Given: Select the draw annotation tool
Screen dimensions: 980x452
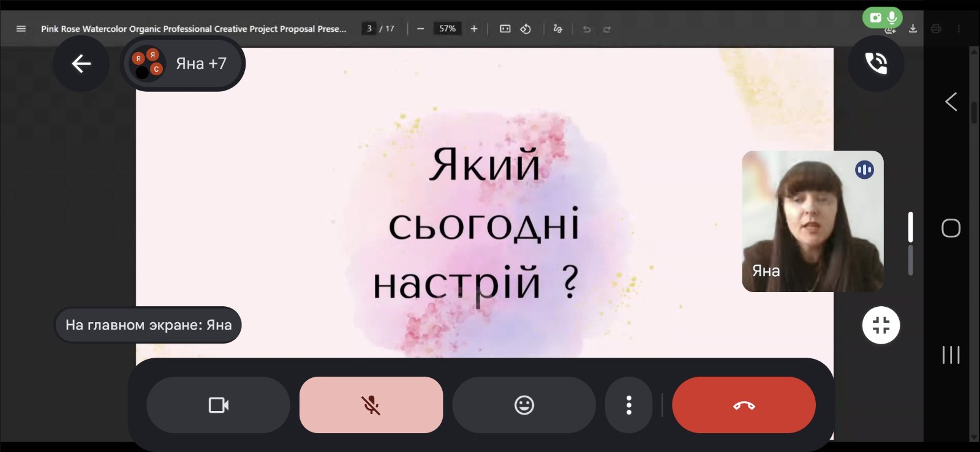Looking at the screenshot, I should [557, 29].
